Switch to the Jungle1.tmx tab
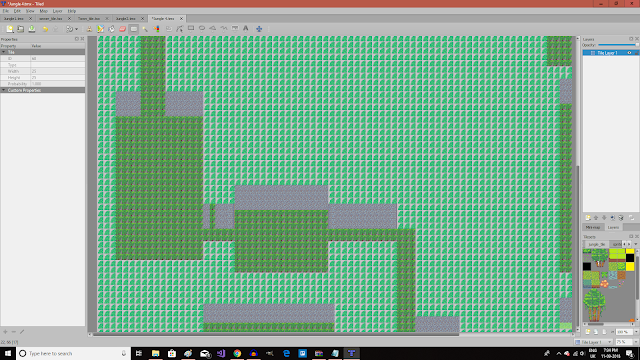 pyautogui.click(x=13, y=19)
